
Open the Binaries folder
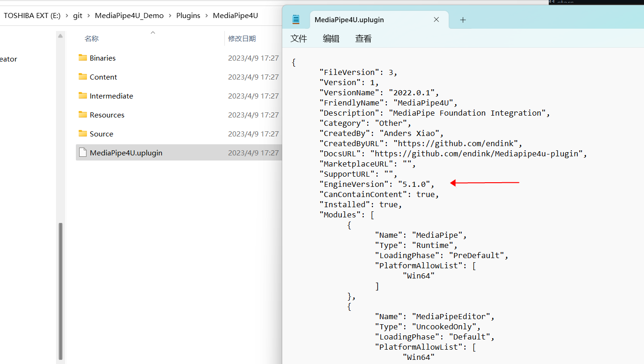[103, 58]
